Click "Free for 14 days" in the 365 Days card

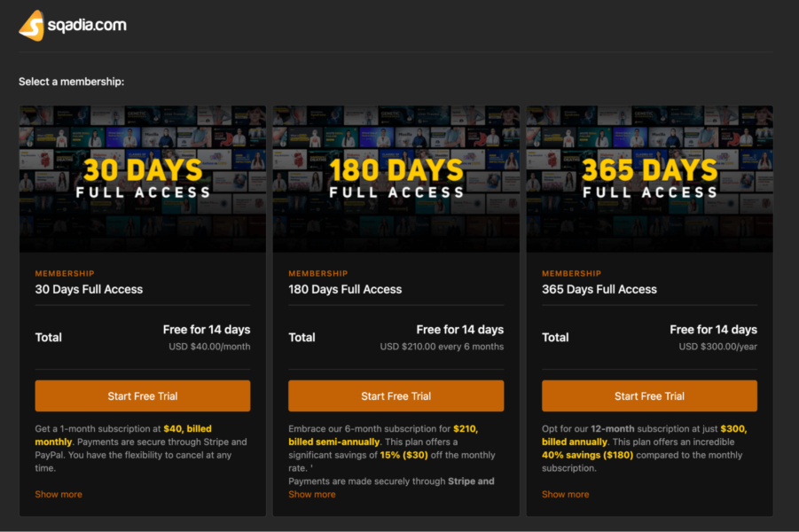713,329
